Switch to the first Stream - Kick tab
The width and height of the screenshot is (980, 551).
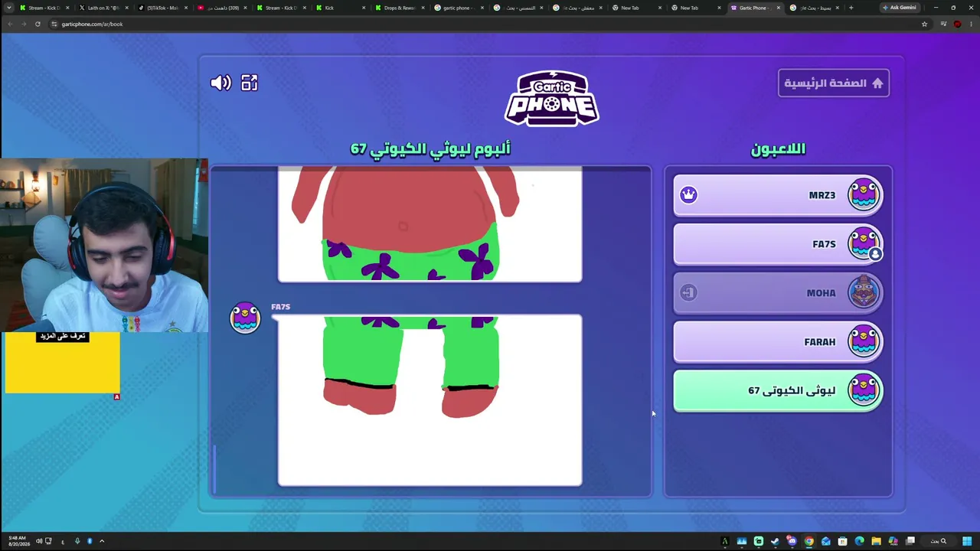(42, 8)
